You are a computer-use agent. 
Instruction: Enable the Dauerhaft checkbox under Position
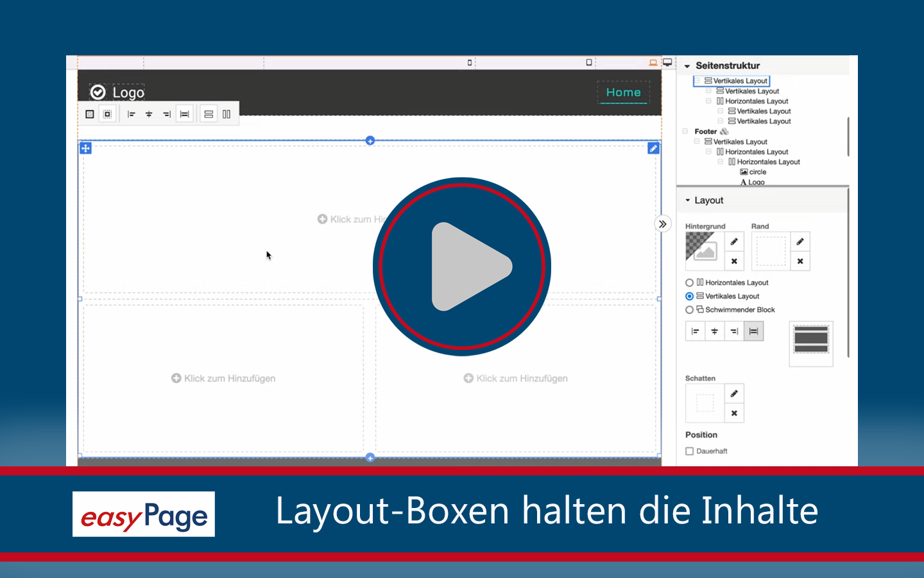point(690,451)
